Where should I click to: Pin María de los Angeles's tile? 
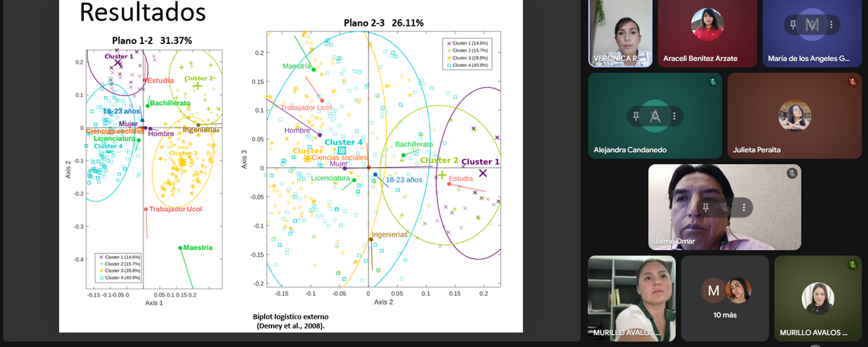point(793,24)
